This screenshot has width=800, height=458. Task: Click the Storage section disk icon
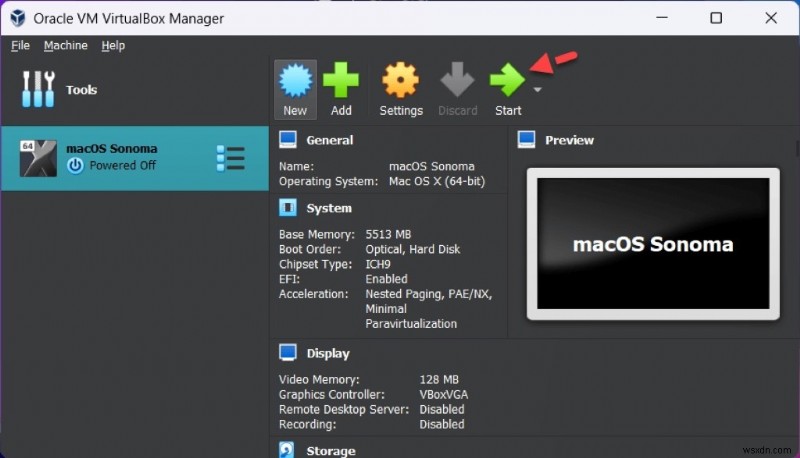pos(287,450)
